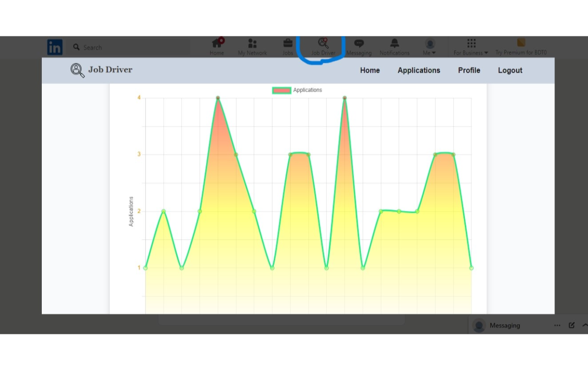Switch to the Applications page
Screen dimensions: 588x368
point(418,70)
